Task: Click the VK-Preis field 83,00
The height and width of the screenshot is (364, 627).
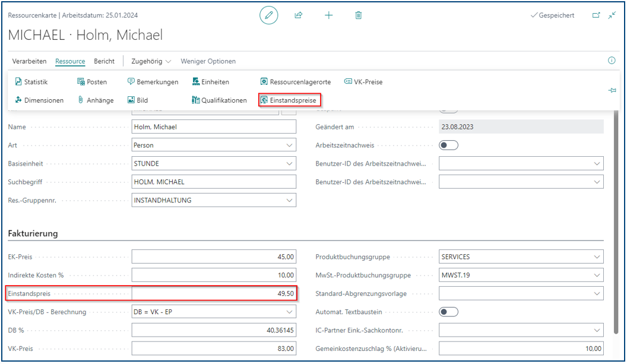Action: click(214, 349)
